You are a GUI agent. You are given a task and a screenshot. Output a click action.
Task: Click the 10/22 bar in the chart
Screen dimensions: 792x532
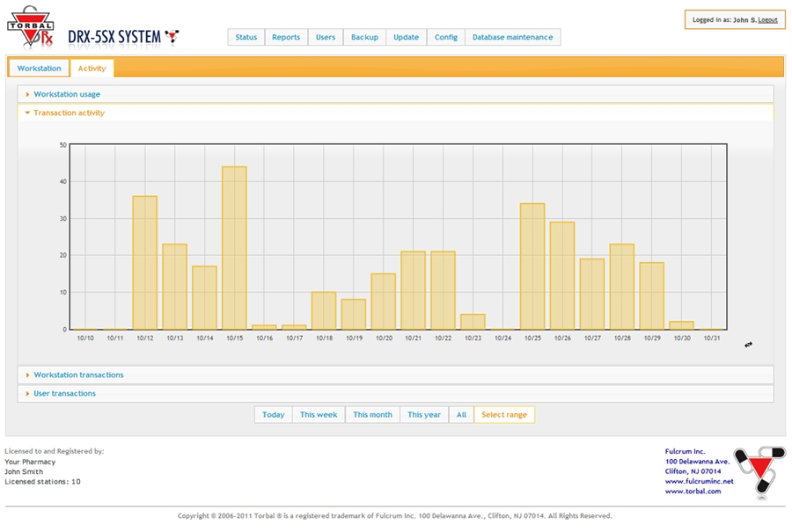[443, 290]
